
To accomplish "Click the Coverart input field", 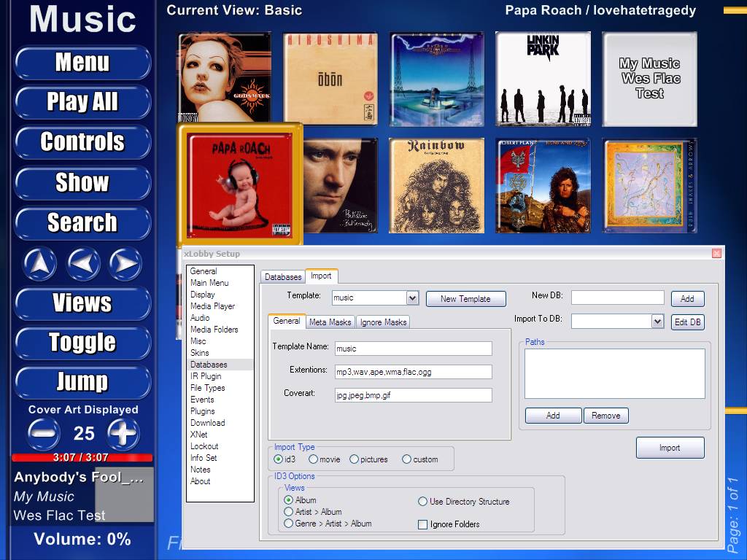I will pos(414,394).
